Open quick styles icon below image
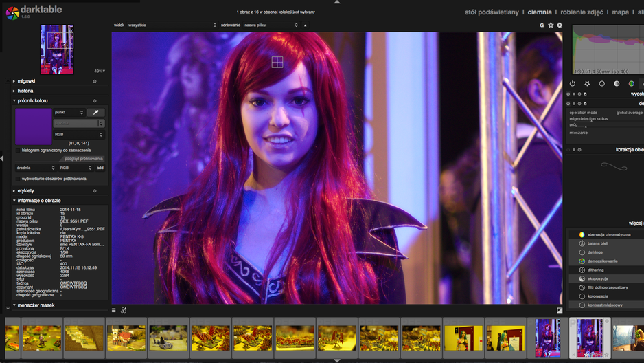644x363 pixels. point(124,310)
